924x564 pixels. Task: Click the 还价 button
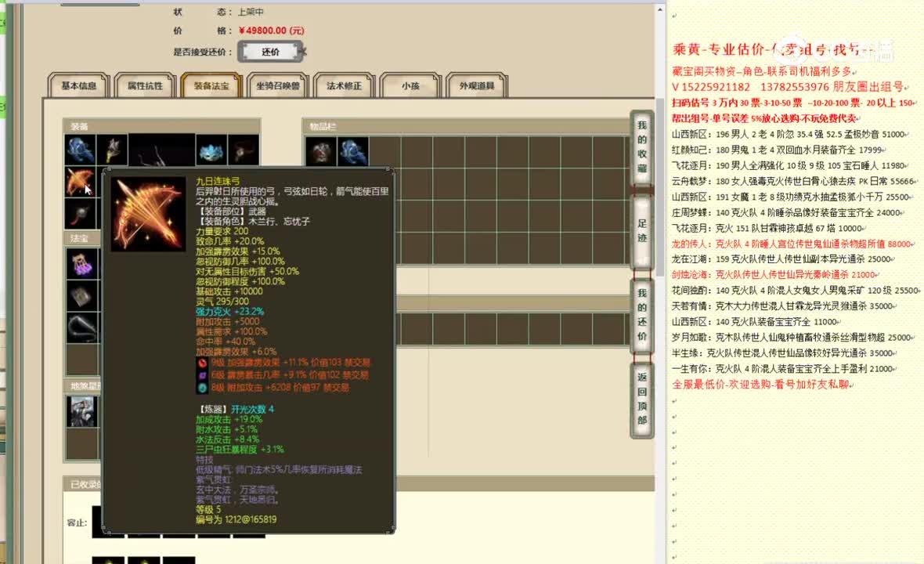click(x=270, y=52)
